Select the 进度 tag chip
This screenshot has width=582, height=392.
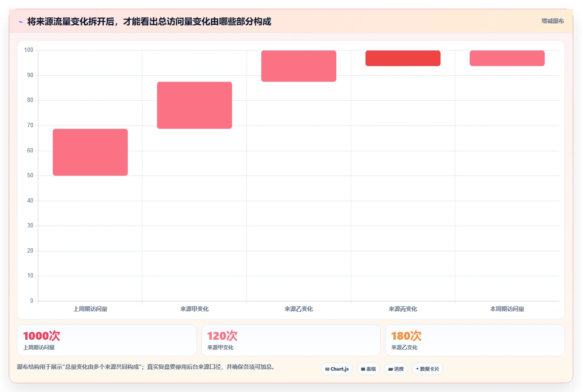click(x=396, y=369)
